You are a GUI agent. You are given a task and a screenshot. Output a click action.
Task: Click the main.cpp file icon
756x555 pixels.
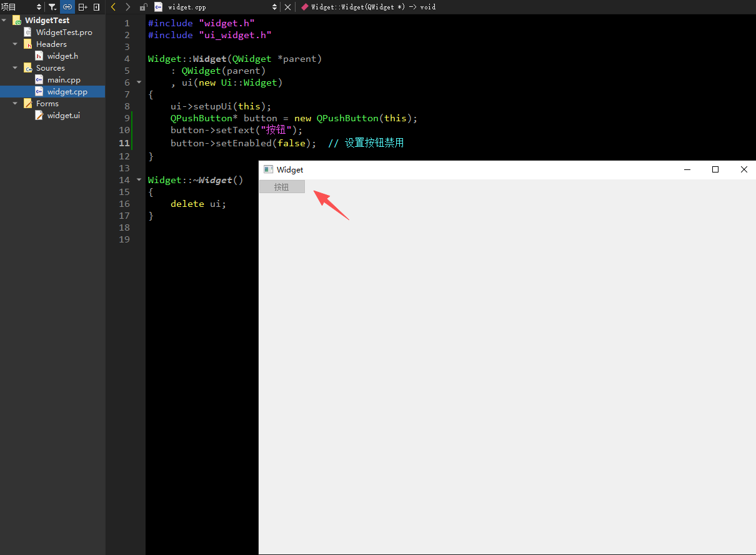39,80
